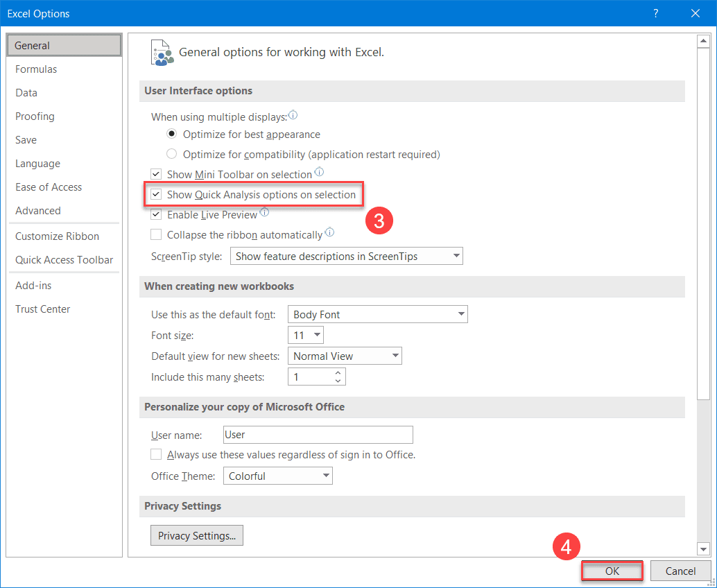Click info icon beside Enable Live Preview
The height and width of the screenshot is (588, 717).
point(264,213)
